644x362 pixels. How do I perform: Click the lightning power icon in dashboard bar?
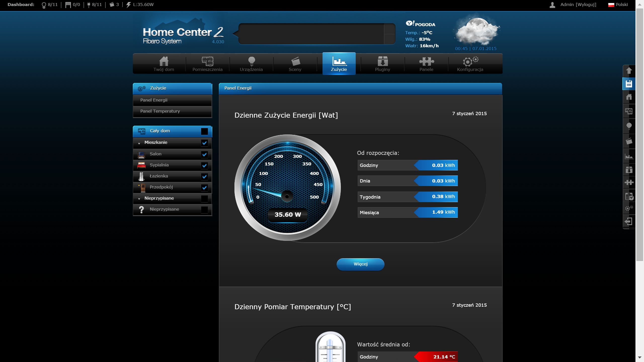(129, 5)
